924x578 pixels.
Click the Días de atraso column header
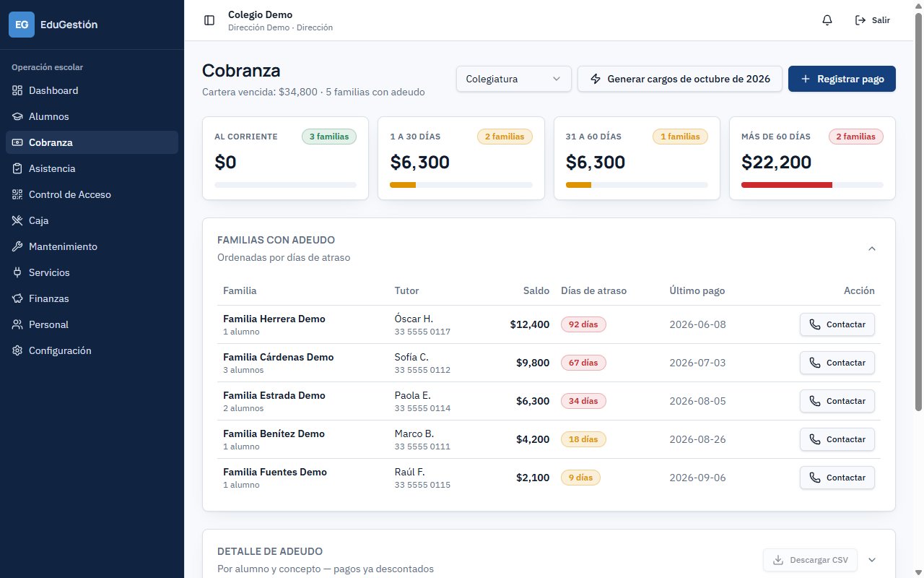593,290
